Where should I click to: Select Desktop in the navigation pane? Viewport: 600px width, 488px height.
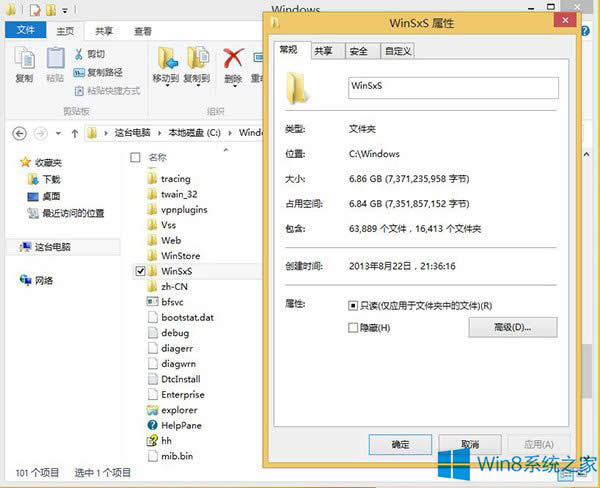pyautogui.click(x=44, y=196)
